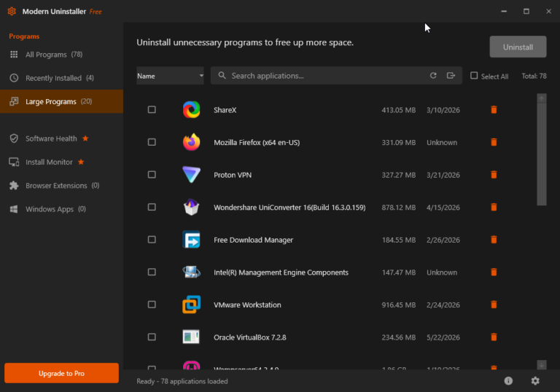Select the ShareX program name
This screenshot has height=392, width=560.
click(225, 110)
